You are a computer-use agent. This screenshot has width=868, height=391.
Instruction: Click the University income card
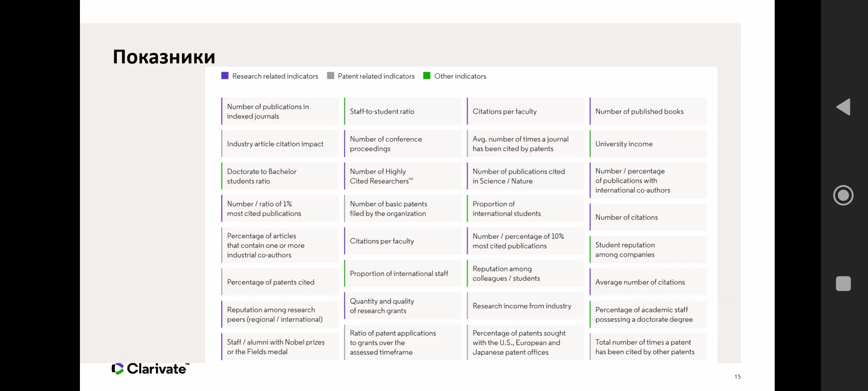click(x=648, y=144)
